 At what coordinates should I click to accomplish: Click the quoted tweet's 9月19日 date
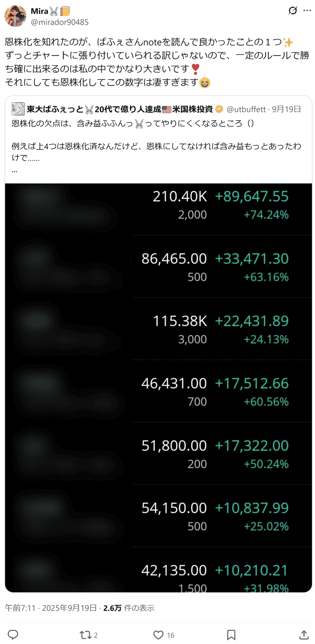[x=287, y=109]
